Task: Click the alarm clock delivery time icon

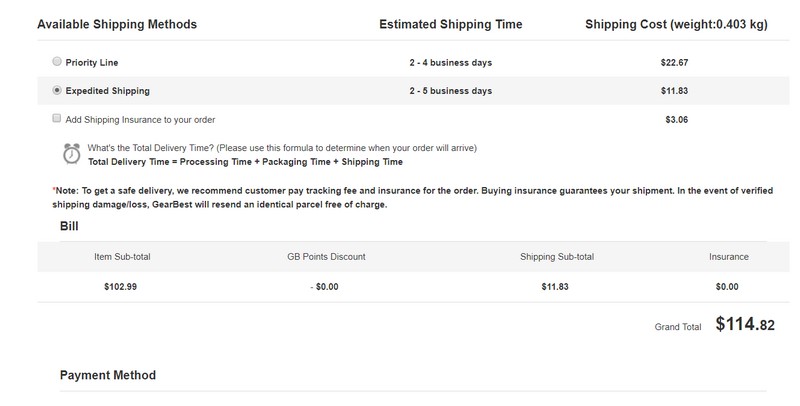Action: pos(71,154)
